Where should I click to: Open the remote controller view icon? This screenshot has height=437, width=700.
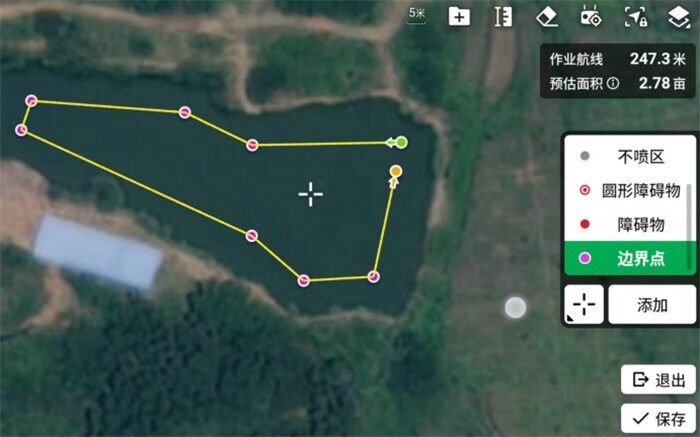click(x=591, y=17)
